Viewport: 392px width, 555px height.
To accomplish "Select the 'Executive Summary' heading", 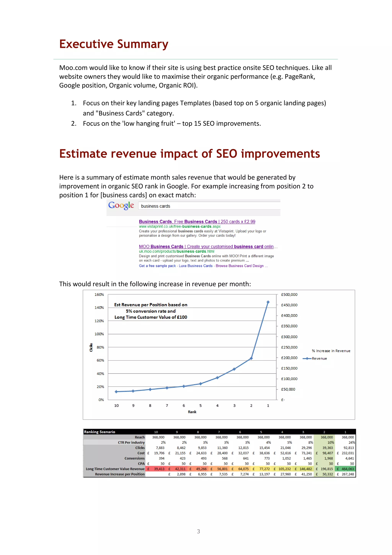I will 114,44.
